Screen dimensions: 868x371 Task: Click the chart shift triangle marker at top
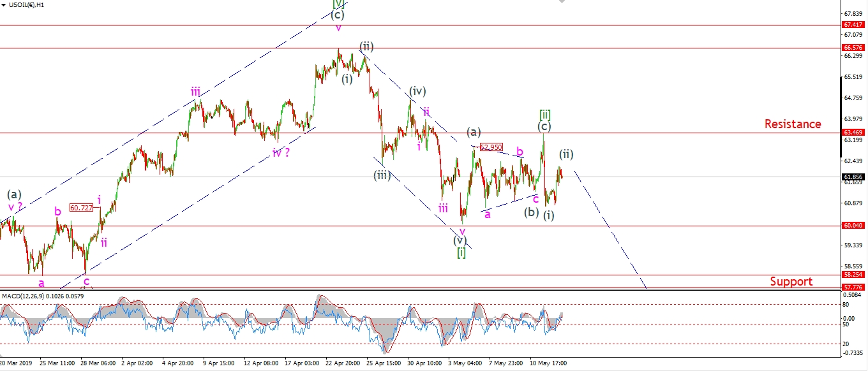coord(561,3)
